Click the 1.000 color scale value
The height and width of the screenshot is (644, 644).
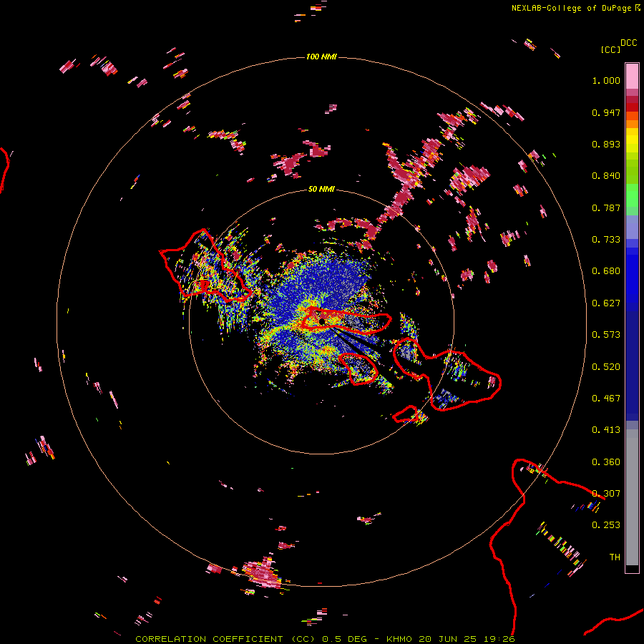[x=606, y=80]
